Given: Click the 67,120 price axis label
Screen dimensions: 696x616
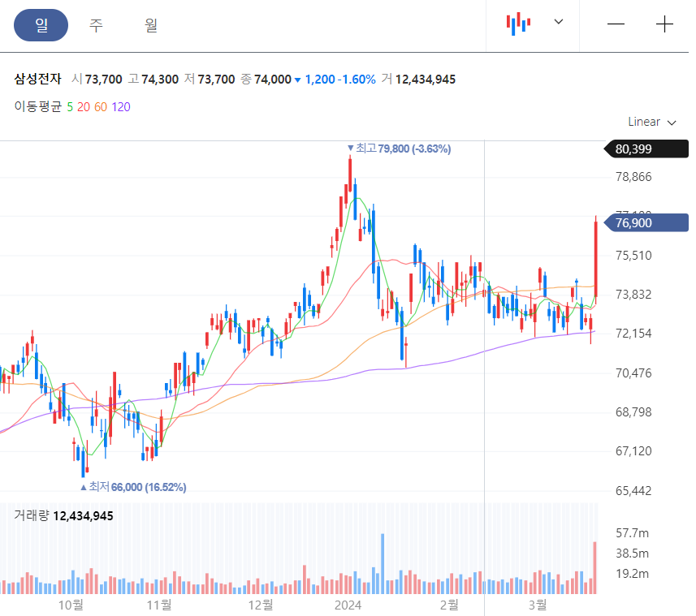Looking at the screenshot, I should tap(633, 451).
